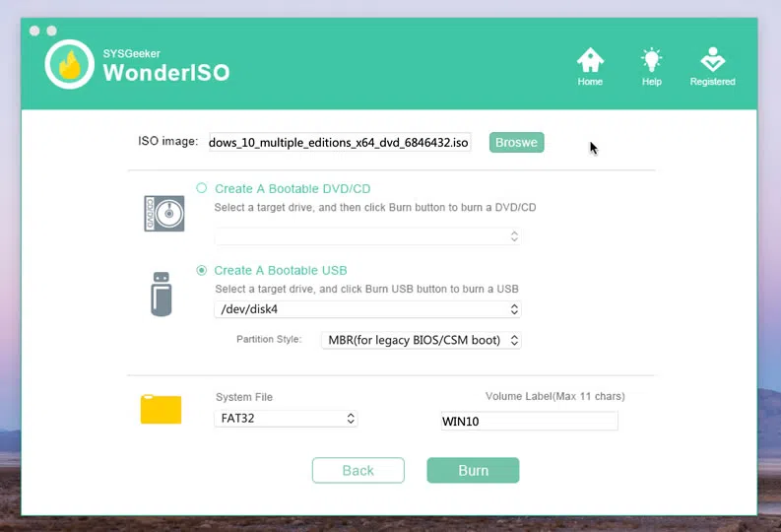
Task: Click the ISO image path field
Action: (339, 143)
